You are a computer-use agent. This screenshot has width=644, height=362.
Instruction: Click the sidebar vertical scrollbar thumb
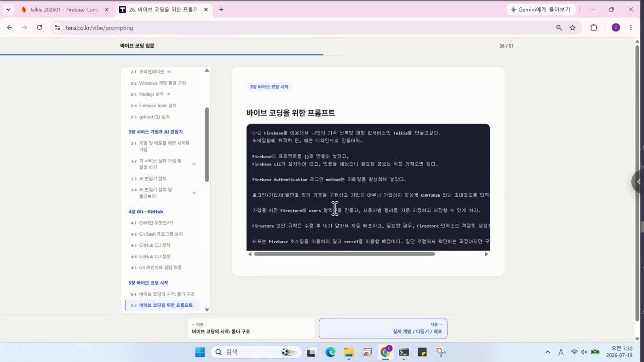[207, 145]
